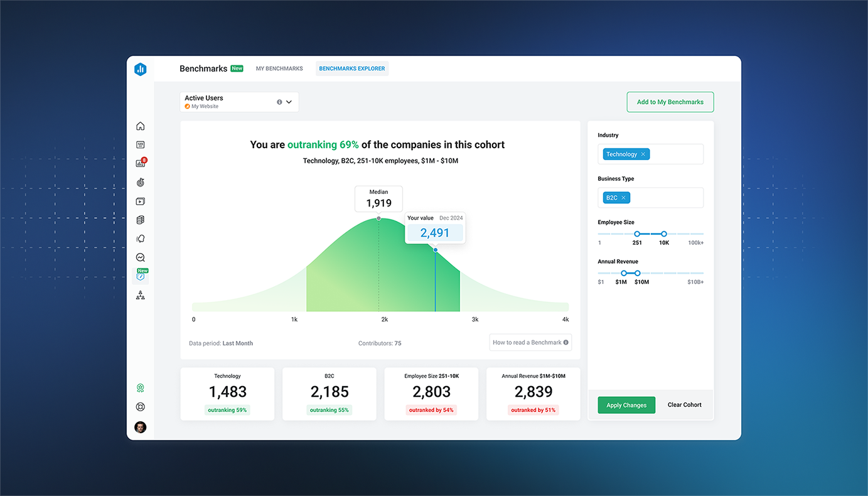Open the goals target icon in sidebar
The width and height of the screenshot is (868, 496).
tap(140, 182)
